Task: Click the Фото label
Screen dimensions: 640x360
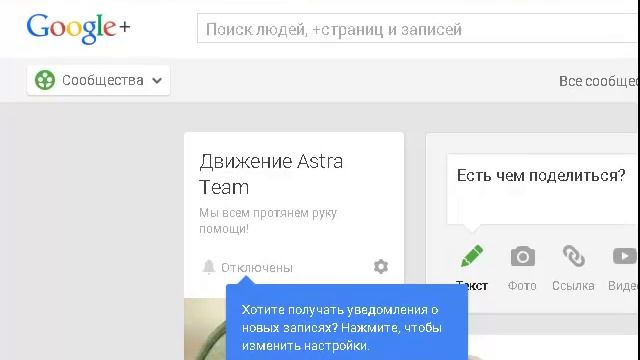Action: 522,286
